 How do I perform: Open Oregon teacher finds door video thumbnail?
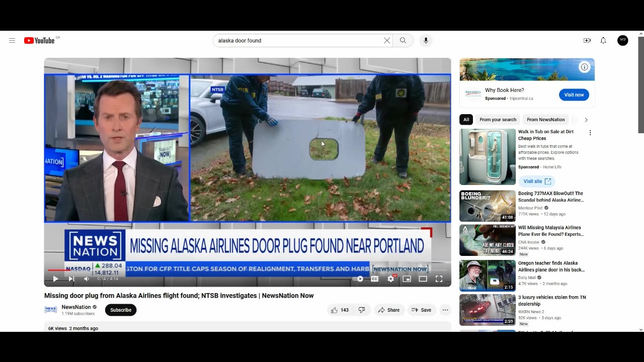click(x=488, y=276)
